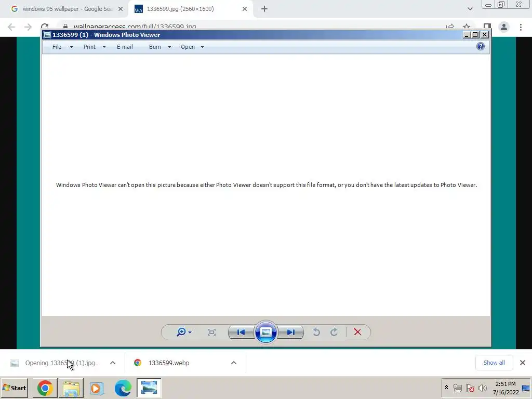
Task: Select the Photo Viewer taskbar button
Action: pos(149,388)
